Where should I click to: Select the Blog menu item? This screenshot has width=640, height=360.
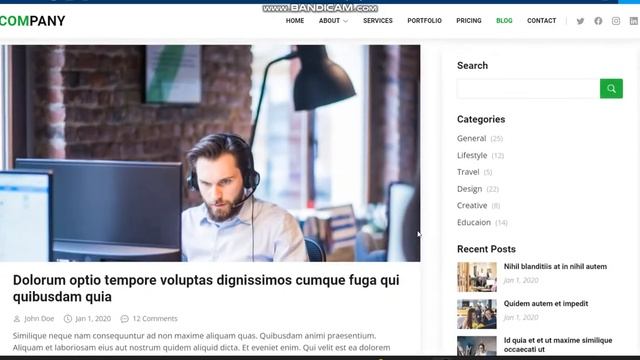click(x=504, y=21)
